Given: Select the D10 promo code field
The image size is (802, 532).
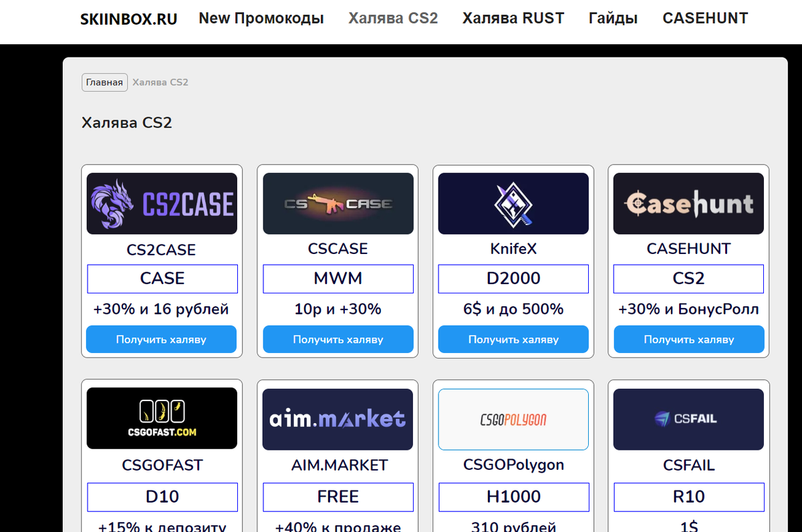Looking at the screenshot, I should 162,497.
